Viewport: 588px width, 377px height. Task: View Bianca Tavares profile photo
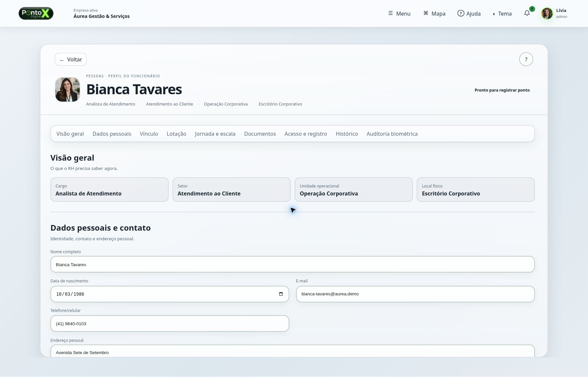67,90
